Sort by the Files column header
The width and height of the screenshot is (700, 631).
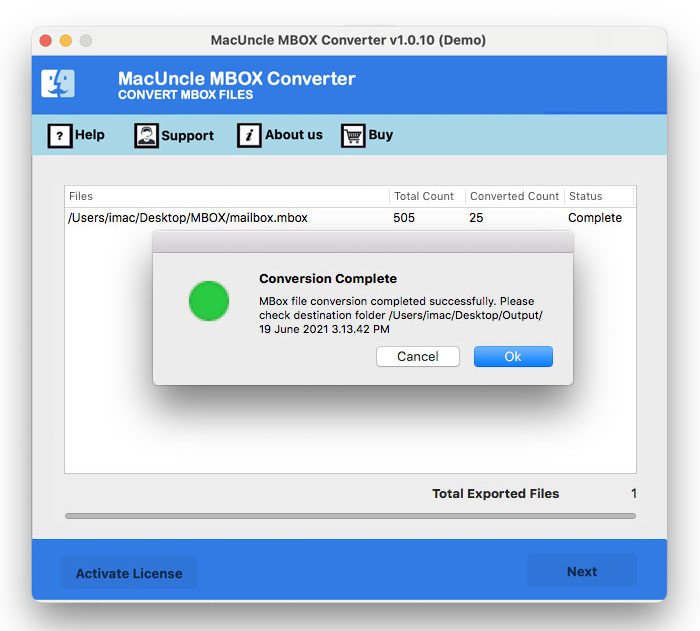coord(227,196)
